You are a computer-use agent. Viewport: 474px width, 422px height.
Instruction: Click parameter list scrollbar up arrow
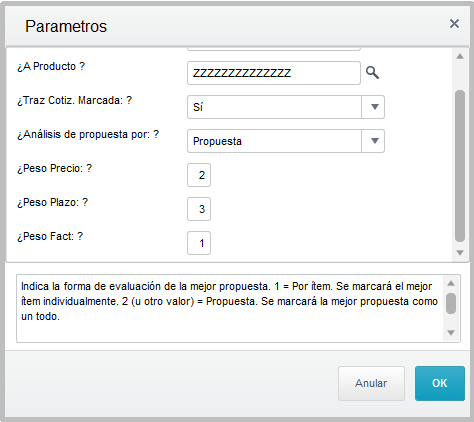pos(460,56)
